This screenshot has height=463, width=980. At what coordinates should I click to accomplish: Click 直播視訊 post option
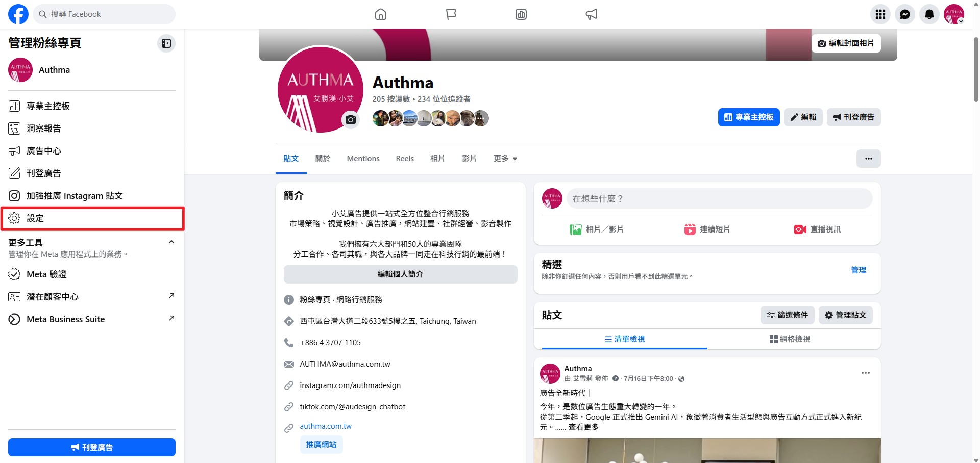pos(817,229)
